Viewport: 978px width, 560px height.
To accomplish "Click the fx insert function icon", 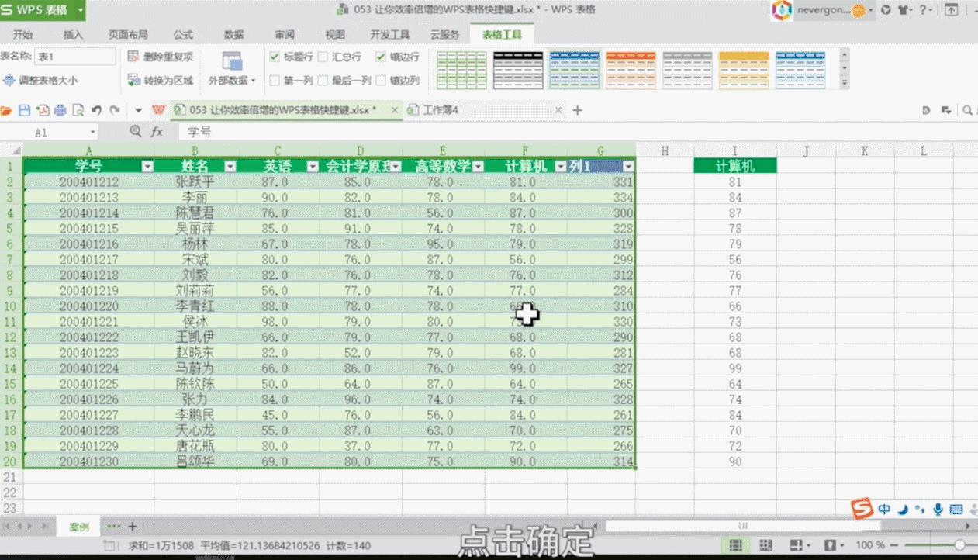I will 157,132.
